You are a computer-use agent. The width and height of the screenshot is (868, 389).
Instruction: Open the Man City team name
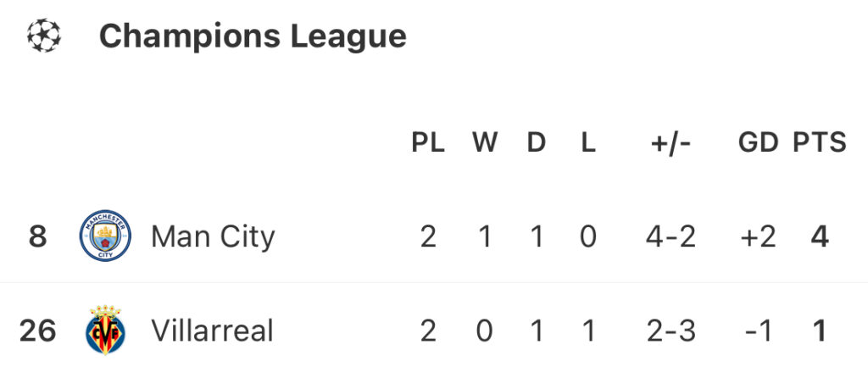pos(213,236)
